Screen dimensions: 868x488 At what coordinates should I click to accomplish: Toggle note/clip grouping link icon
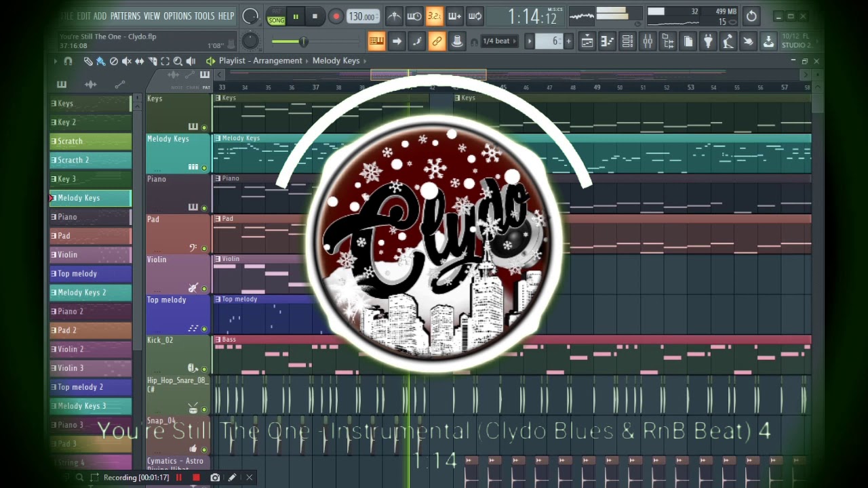click(x=437, y=41)
